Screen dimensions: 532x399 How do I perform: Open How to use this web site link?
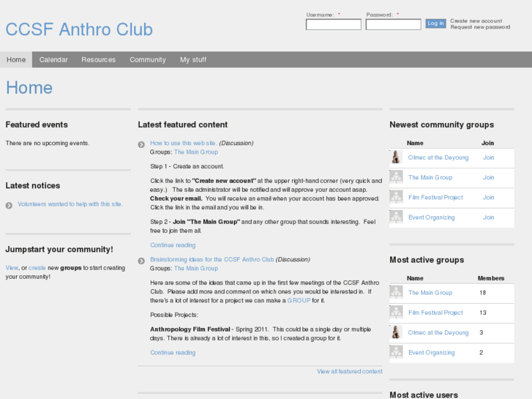[183, 143]
